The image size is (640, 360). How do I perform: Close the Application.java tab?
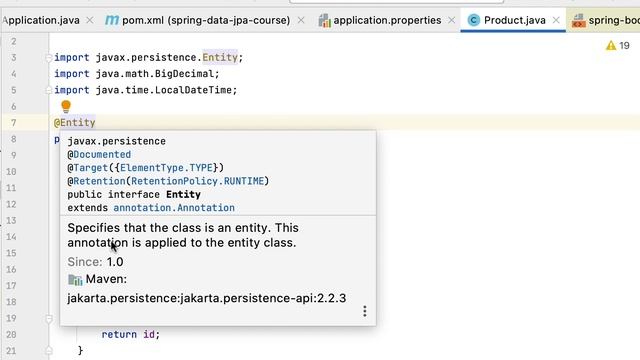click(90, 20)
